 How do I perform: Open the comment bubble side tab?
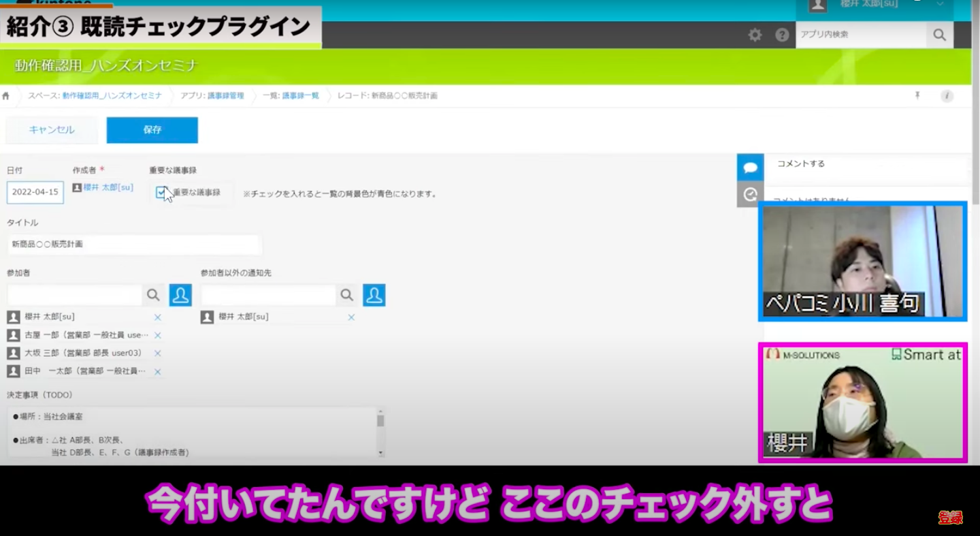750,168
